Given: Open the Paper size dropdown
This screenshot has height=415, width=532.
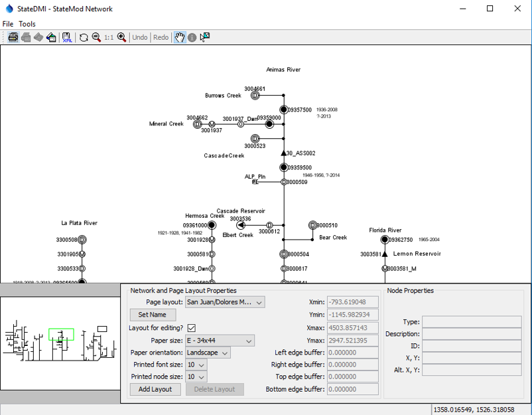Looking at the screenshot, I should coord(220,341).
